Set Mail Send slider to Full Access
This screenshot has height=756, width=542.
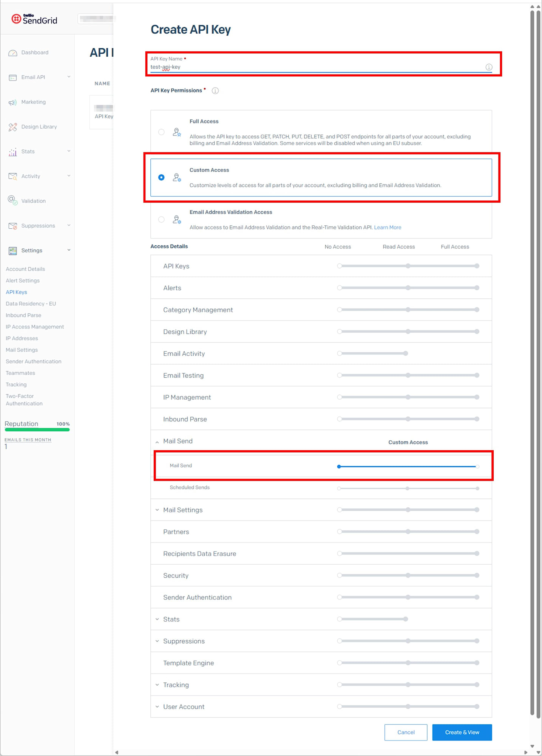(477, 467)
